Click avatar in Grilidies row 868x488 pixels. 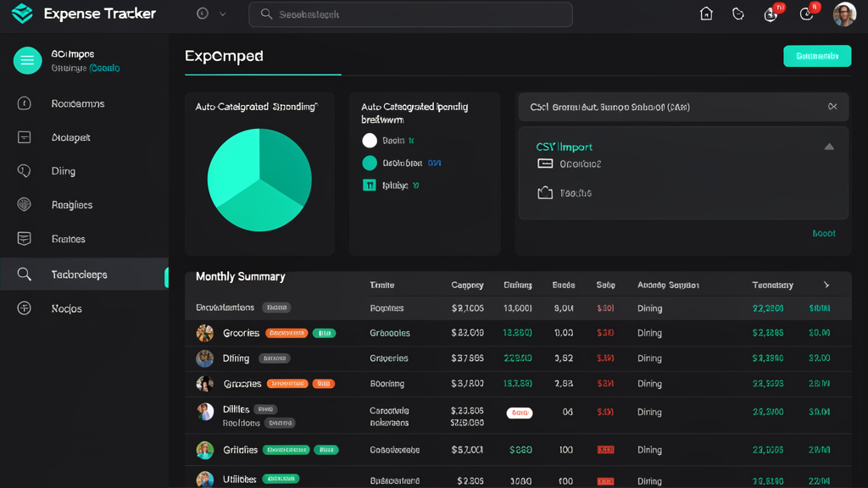pyautogui.click(x=205, y=450)
